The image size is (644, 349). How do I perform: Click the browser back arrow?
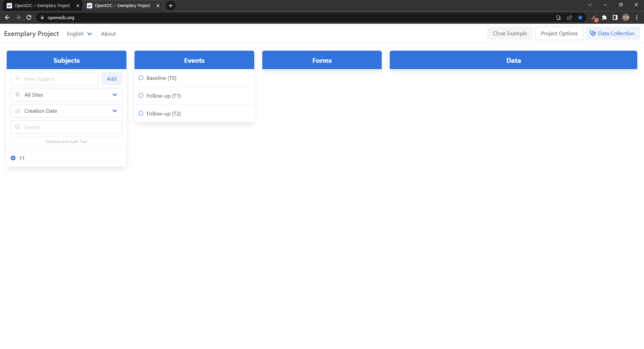click(x=7, y=17)
